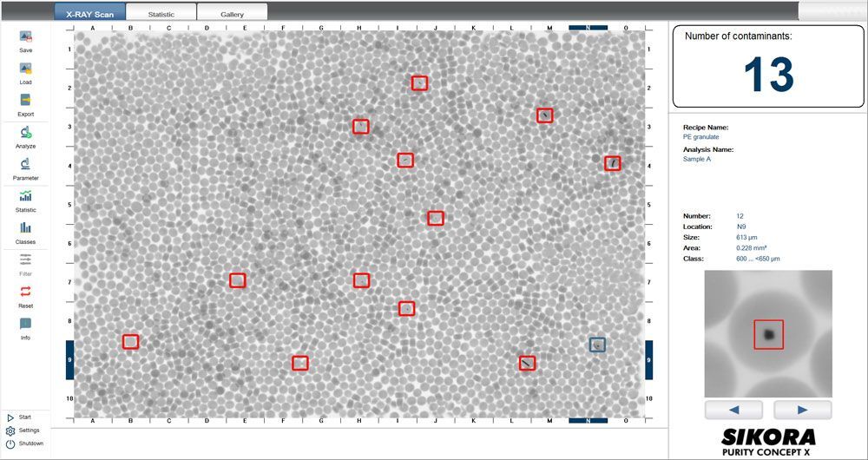
Task: Select the blue-highlighted contaminant marker in scan
Action: (597, 345)
